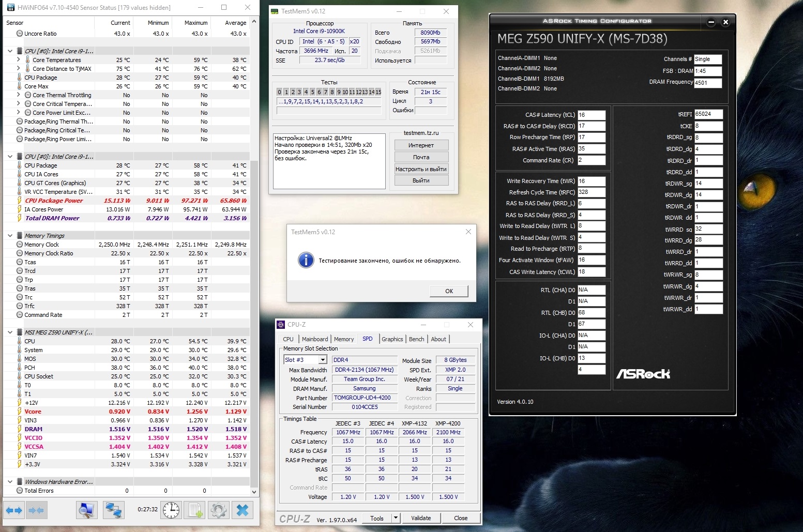Open the Slot #3 memory slot dropdown

(323, 360)
